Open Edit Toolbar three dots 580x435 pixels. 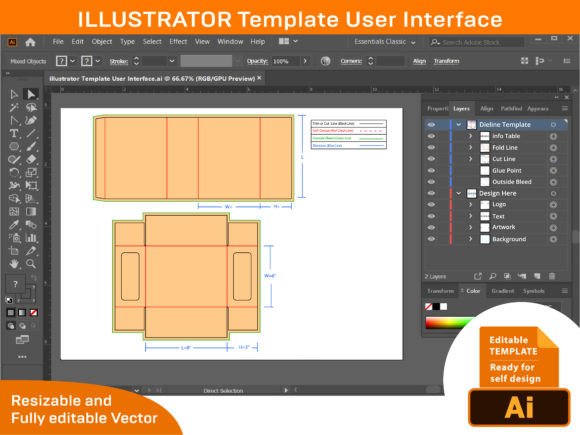click(x=22, y=357)
